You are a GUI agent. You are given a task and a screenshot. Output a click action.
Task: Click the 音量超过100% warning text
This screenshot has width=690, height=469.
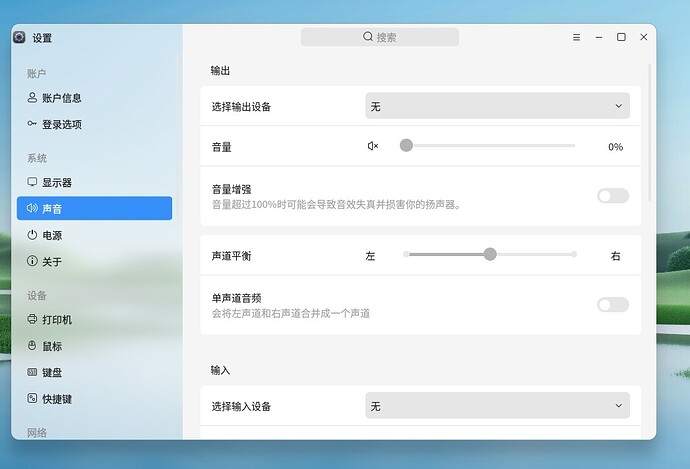point(337,204)
